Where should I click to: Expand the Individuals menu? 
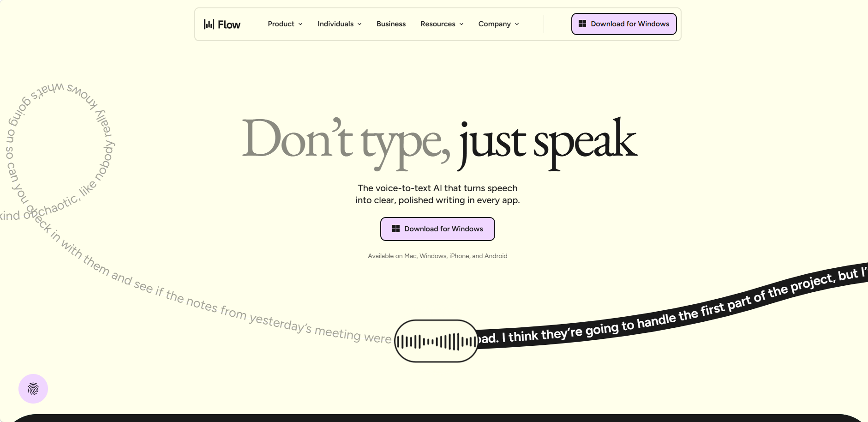(x=340, y=24)
